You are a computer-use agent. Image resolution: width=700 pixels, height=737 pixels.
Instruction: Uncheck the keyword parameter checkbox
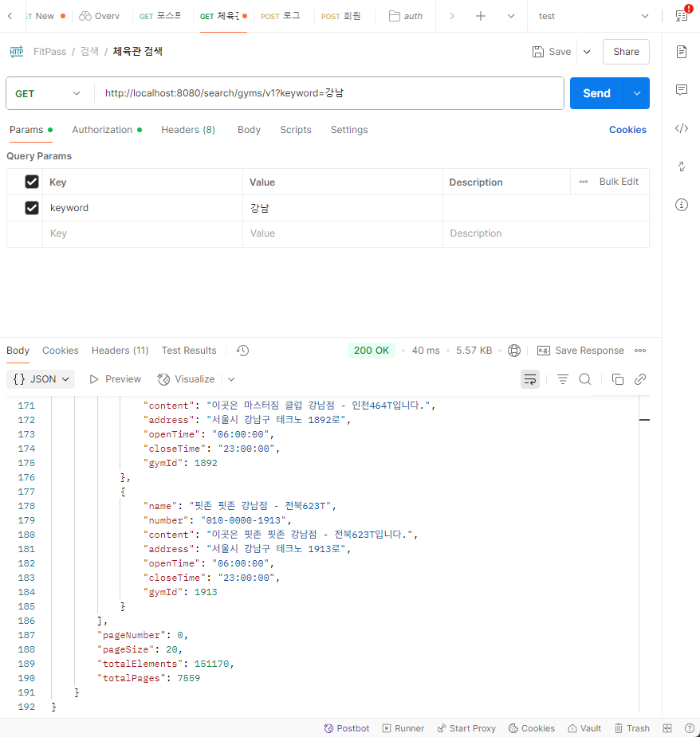(x=32, y=208)
